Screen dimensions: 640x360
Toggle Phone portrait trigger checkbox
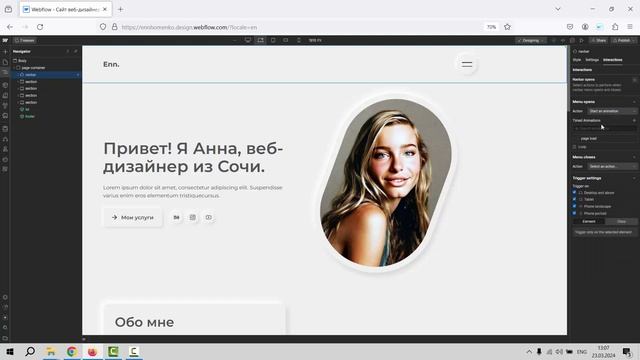coord(574,213)
